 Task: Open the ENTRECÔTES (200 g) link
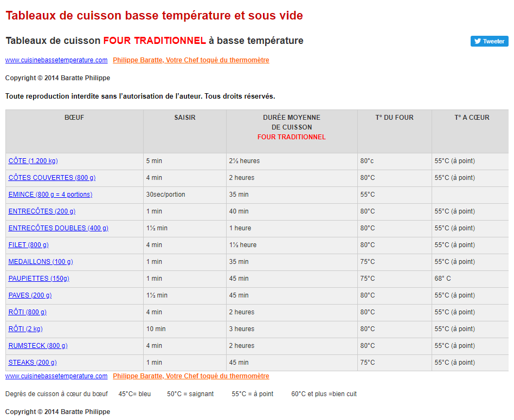coord(42,211)
